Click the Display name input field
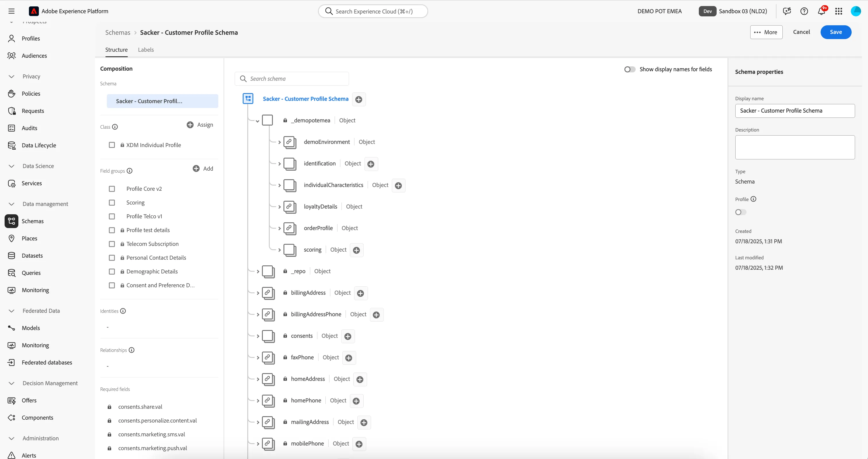868x459 pixels. point(795,111)
